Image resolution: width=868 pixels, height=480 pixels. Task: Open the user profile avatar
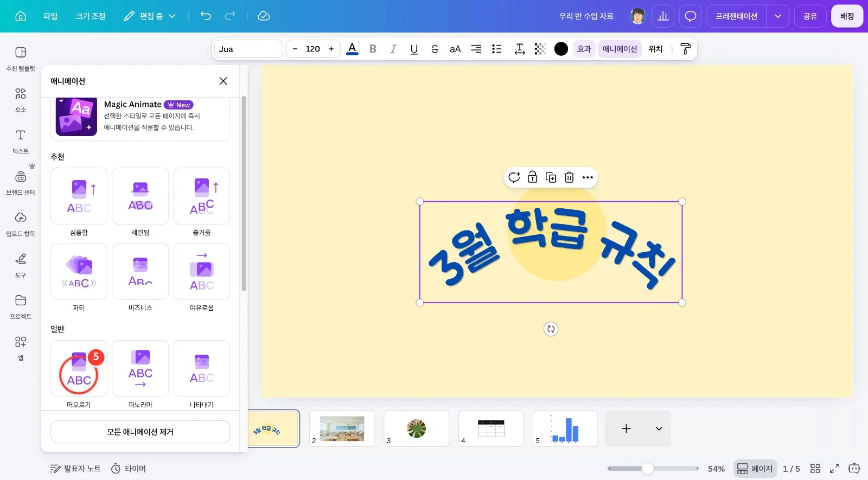click(637, 16)
